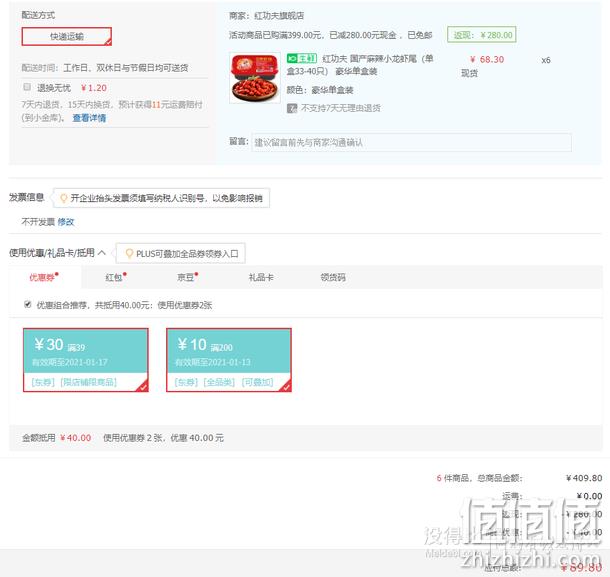Collapse the 使用优惠/礼品卡/抵用 section
The width and height of the screenshot is (610, 577).
pyautogui.click(x=102, y=253)
